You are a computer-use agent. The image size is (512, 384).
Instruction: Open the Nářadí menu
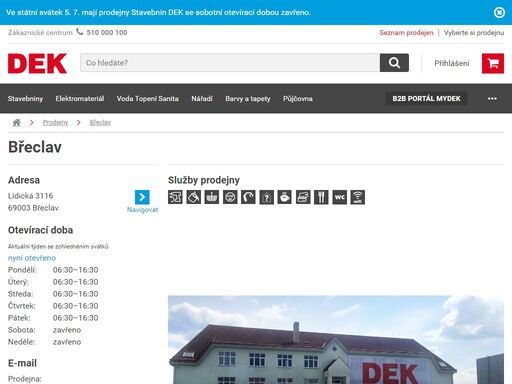(x=202, y=99)
